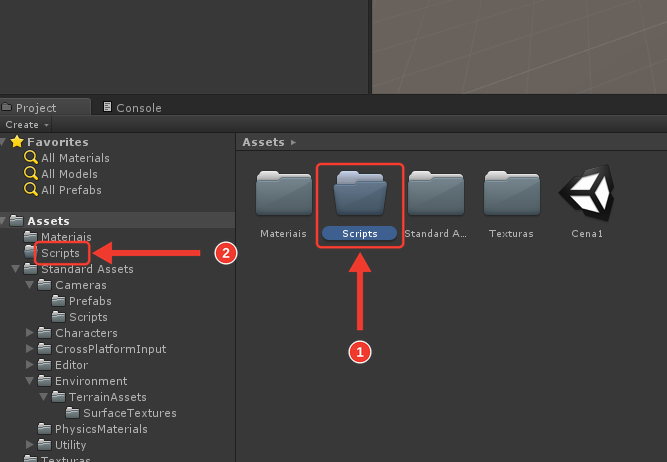
Task: Collapse the Assets root tree
Action: [3, 220]
